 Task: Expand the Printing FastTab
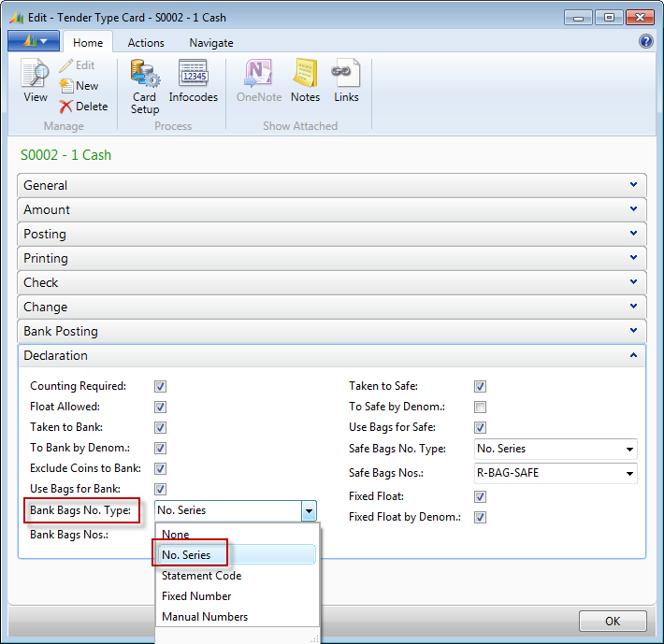(332, 259)
